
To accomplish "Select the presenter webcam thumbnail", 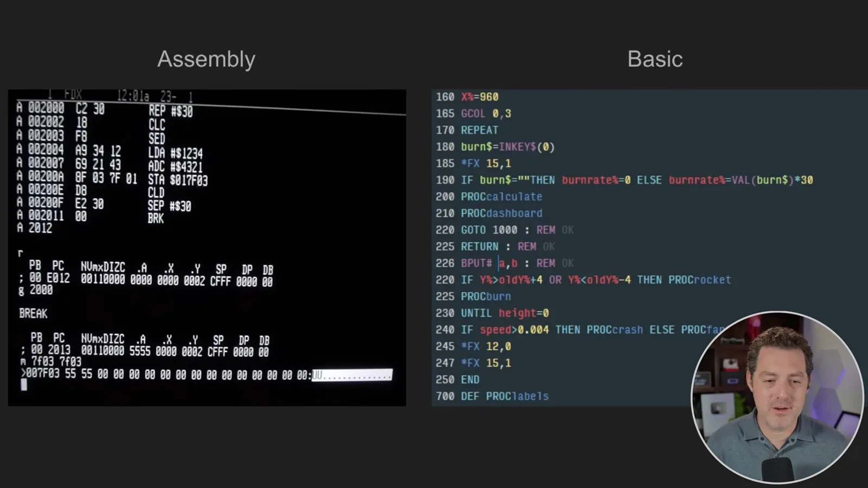I will coord(777,397).
